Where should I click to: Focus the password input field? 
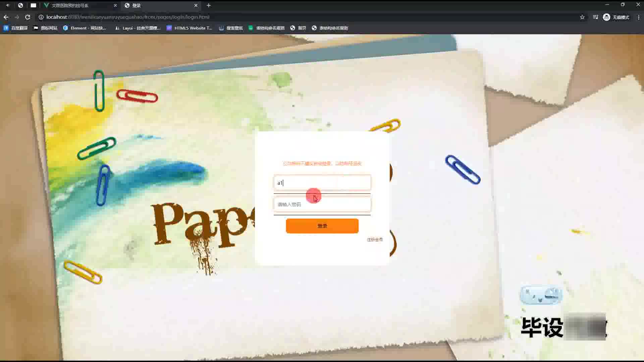click(x=322, y=204)
